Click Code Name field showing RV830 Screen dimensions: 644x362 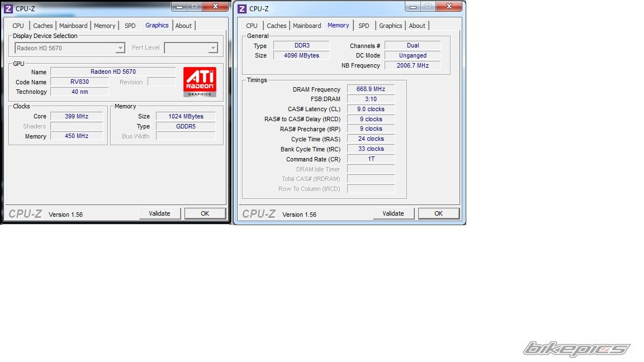79,82
